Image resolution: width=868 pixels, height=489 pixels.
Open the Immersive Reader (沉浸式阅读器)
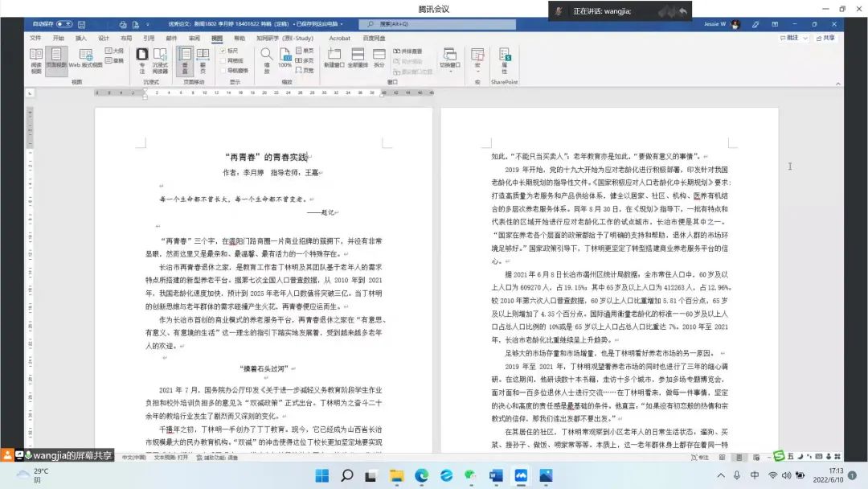pyautogui.click(x=160, y=59)
